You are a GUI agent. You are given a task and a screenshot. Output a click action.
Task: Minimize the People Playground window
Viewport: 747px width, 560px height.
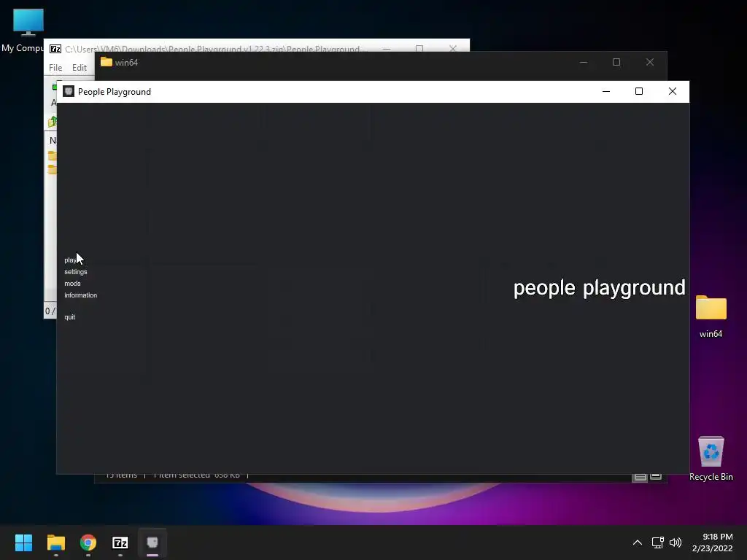coord(606,91)
